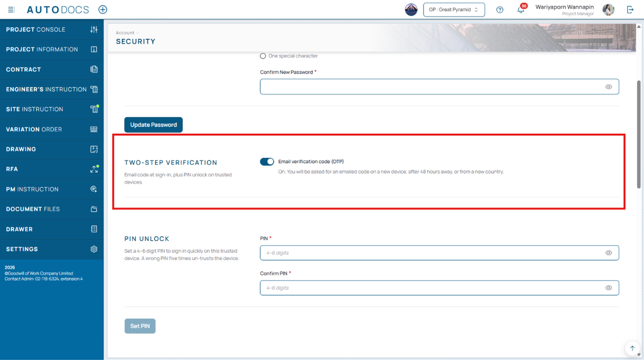Go to Contract section
Image resolution: width=644 pixels, height=360 pixels.
pyautogui.click(x=52, y=69)
